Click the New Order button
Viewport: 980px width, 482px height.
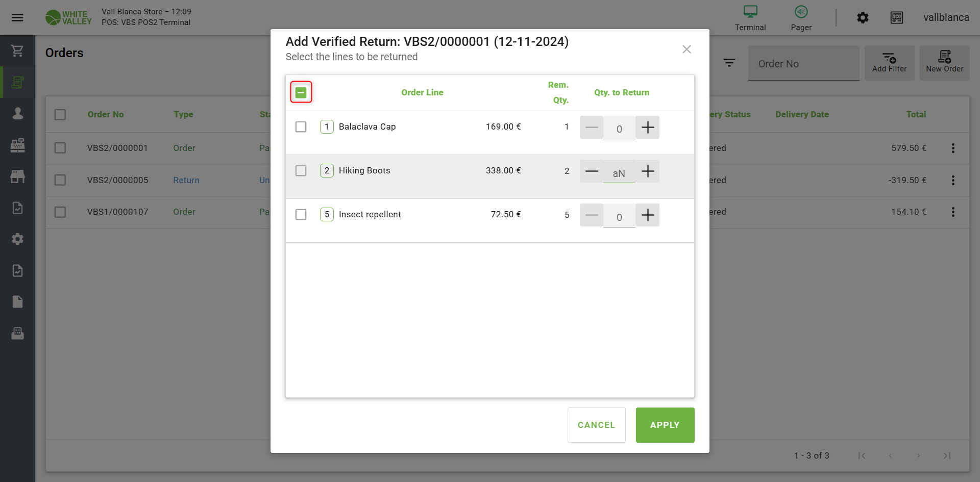pos(944,62)
